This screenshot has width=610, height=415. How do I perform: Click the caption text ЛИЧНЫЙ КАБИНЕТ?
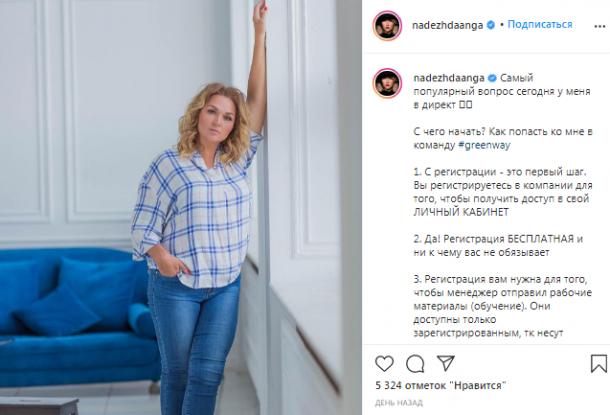click(461, 212)
